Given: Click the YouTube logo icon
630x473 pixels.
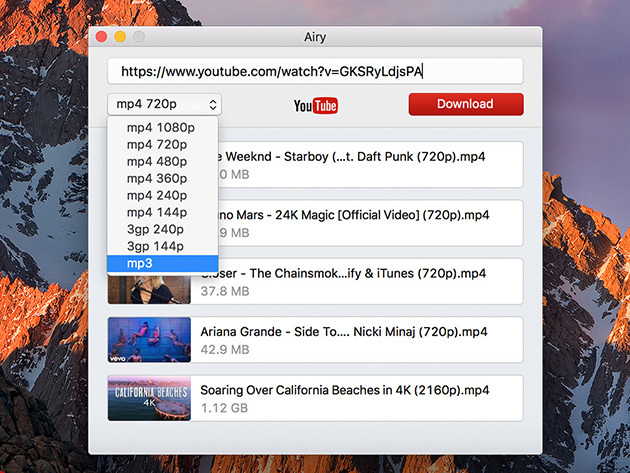Looking at the screenshot, I should (x=315, y=106).
